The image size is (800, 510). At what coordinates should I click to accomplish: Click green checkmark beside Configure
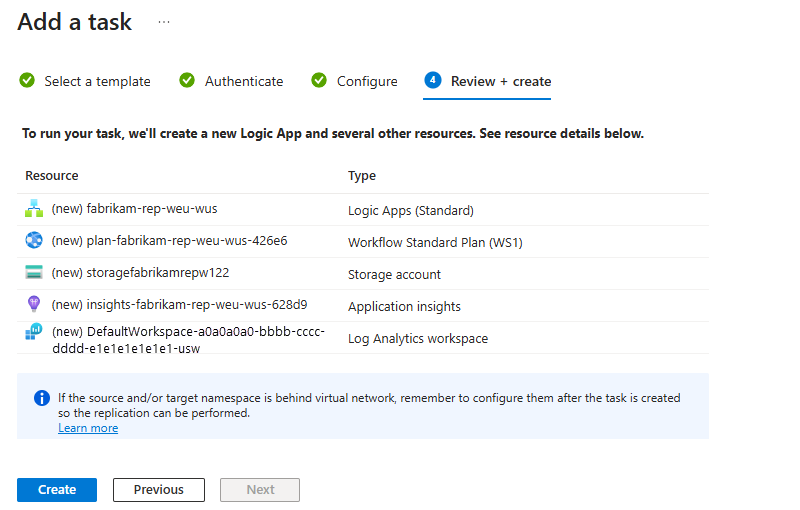[319, 81]
